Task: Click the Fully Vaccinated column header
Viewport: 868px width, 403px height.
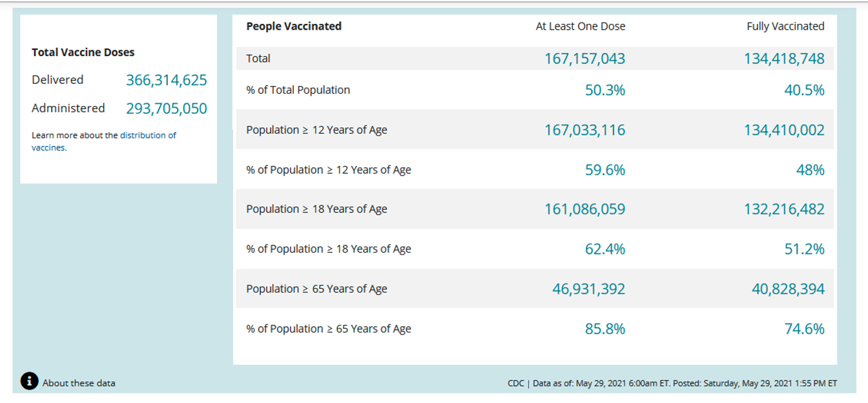Action: click(785, 26)
